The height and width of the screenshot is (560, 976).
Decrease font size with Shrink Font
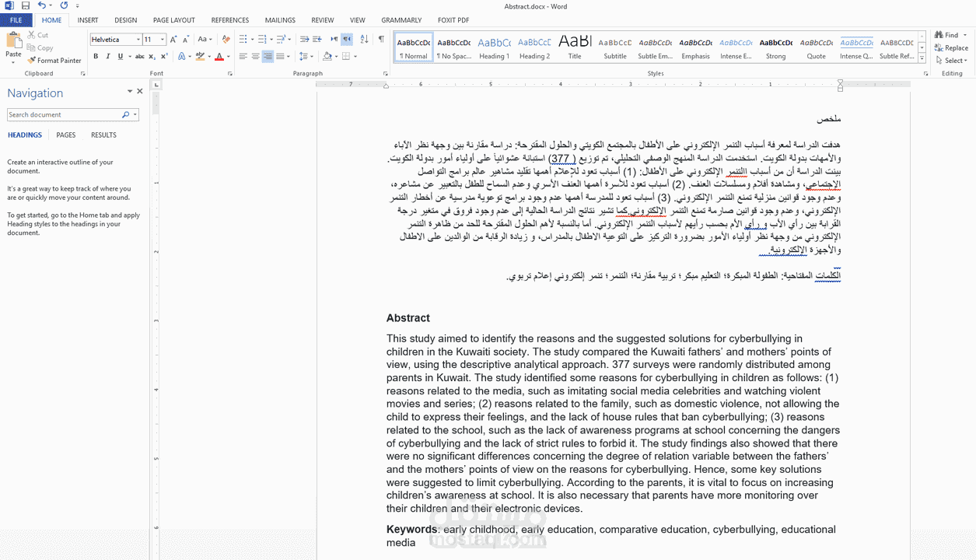[x=186, y=39]
